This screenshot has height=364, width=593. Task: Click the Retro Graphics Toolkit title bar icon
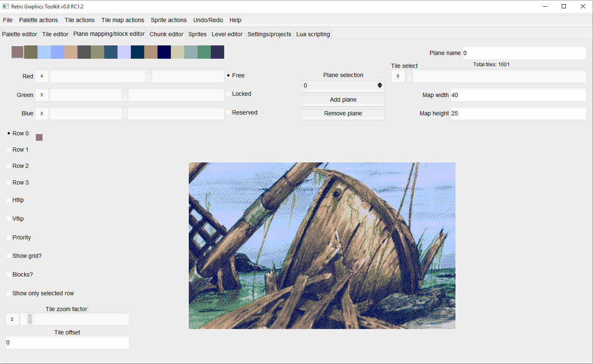[x=5, y=6]
